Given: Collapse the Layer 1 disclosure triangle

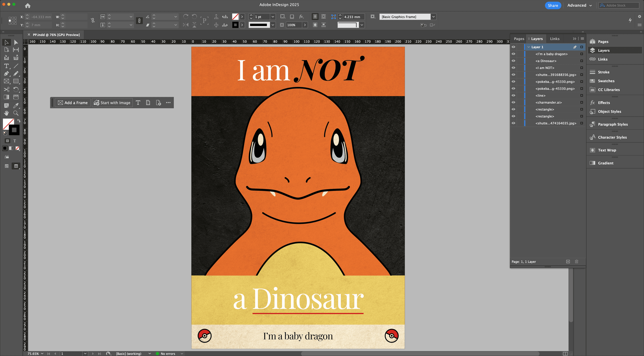Looking at the screenshot, I should pos(528,47).
